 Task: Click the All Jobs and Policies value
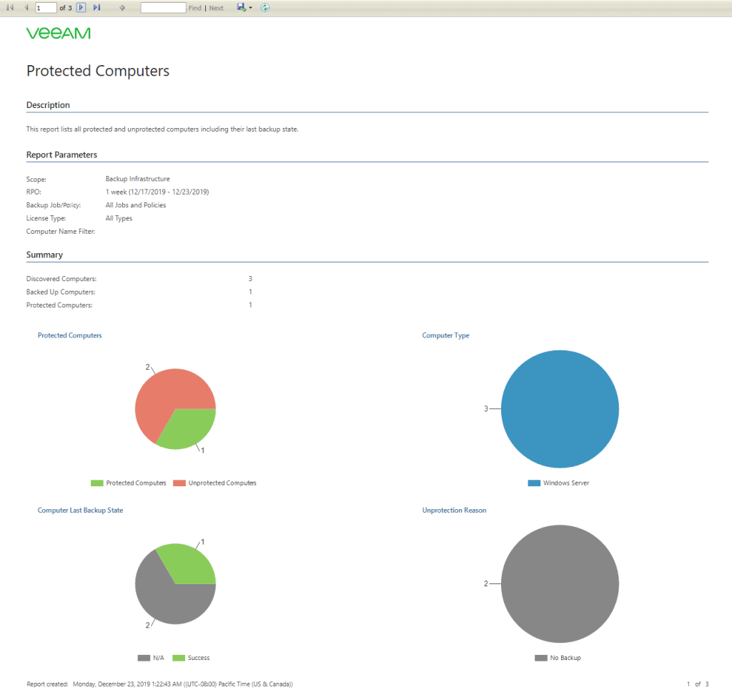(136, 205)
